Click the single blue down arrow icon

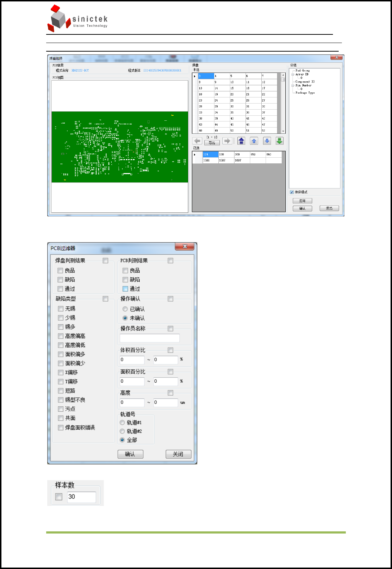pos(267,141)
